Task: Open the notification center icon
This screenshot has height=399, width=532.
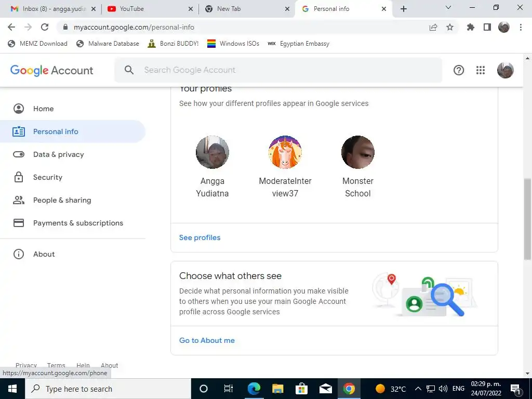Action: 516,389
